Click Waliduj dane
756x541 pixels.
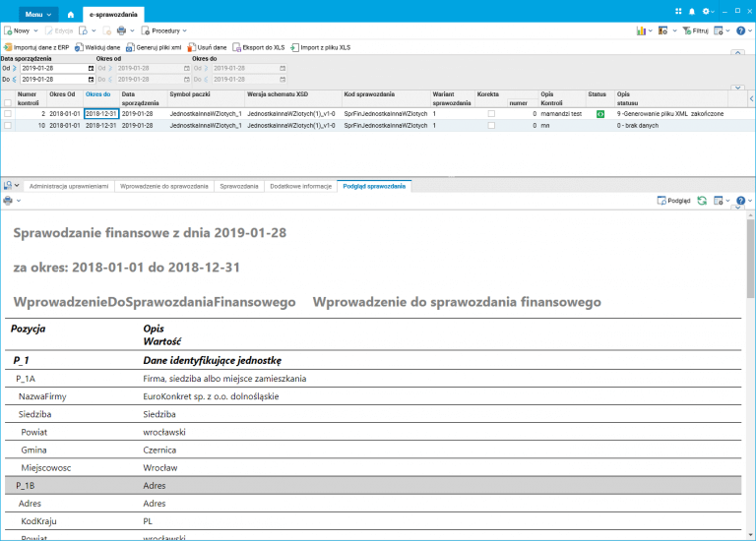tap(97, 47)
